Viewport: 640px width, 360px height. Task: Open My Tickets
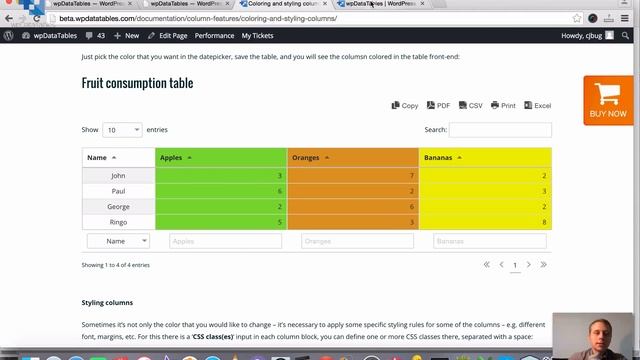click(257, 36)
